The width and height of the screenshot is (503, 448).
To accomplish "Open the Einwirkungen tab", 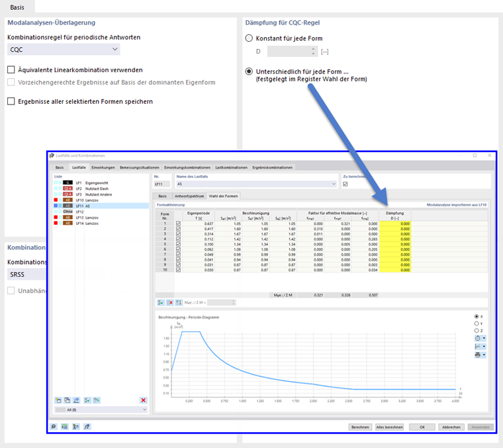I will click(103, 167).
